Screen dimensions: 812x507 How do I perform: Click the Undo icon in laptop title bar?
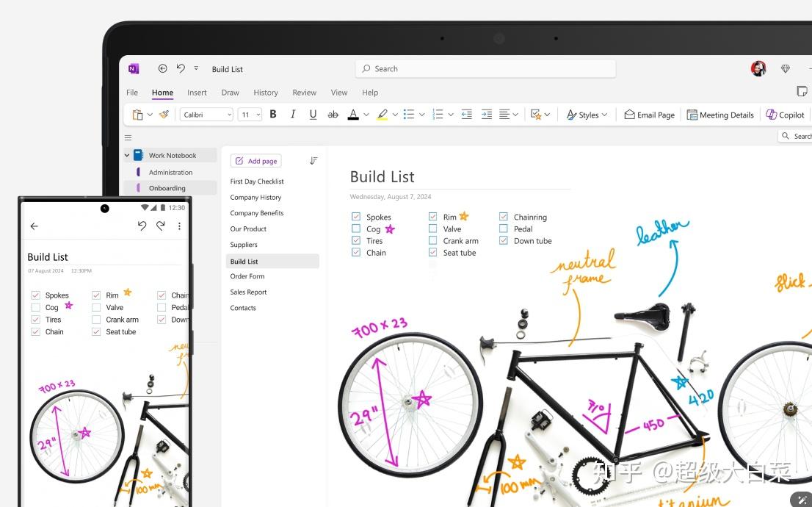tap(180, 68)
